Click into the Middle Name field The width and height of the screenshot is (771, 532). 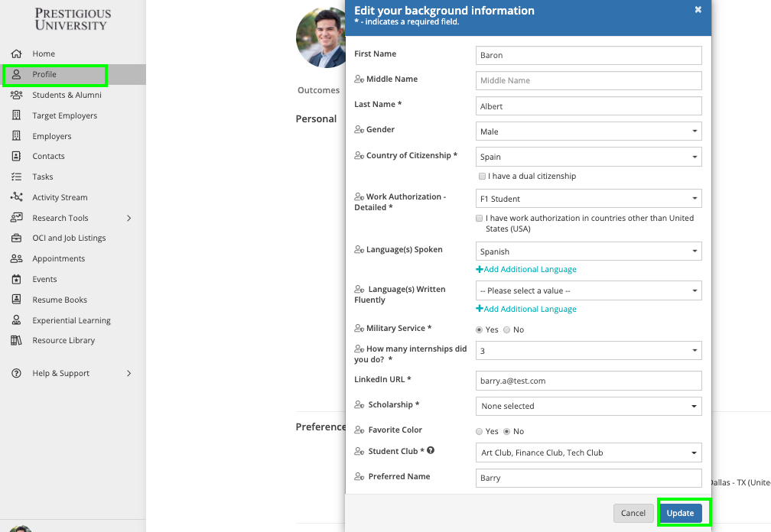click(588, 80)
